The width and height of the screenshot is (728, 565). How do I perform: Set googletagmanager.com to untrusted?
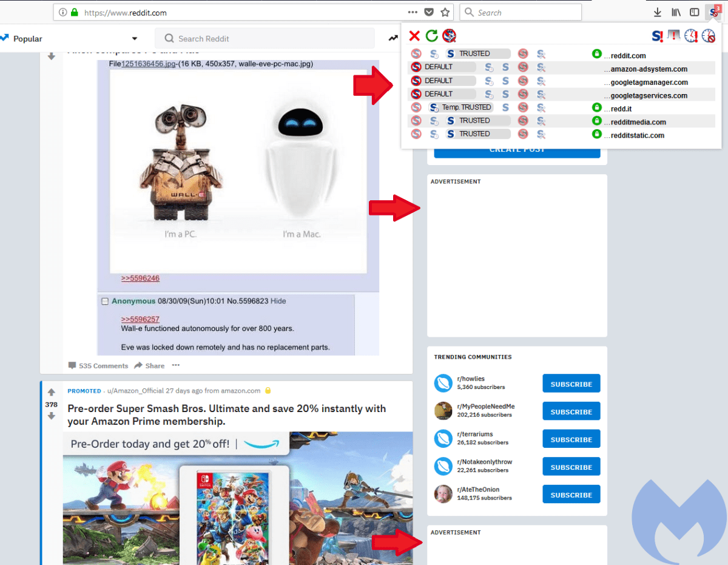pyautogui.click(x=523, y=80)
